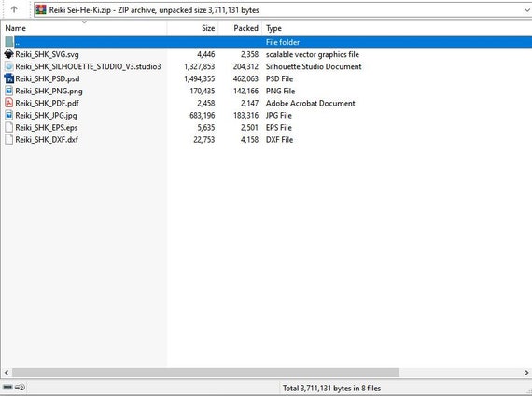Click the image icon of Reiki_SHK_JPG.jpg
This screenshot has height=396, width=532.
[9, 115]
